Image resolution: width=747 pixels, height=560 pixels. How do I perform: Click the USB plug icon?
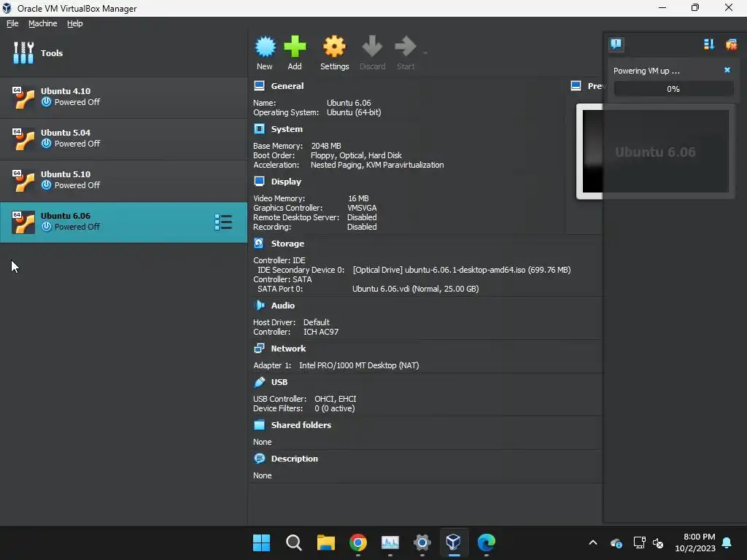click(259, 381)
